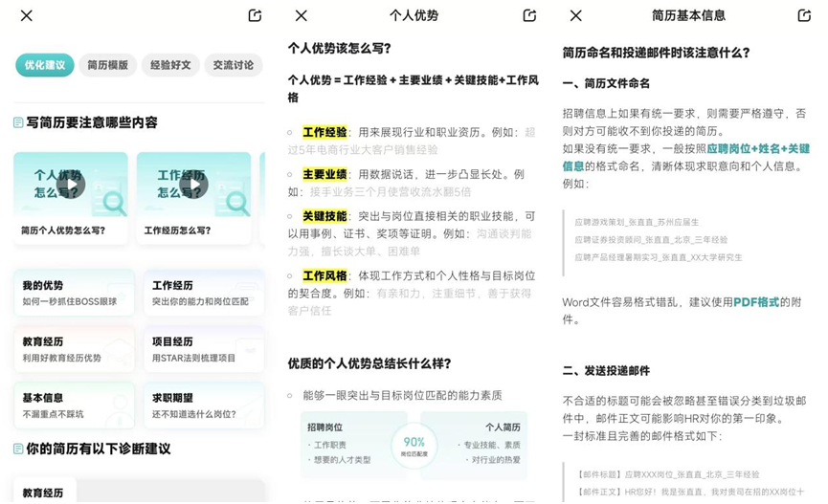This screenshot has width=828, height=504.
Task: Click document icon beside 写简历要注意哪些内容
Action: [18, 123]
